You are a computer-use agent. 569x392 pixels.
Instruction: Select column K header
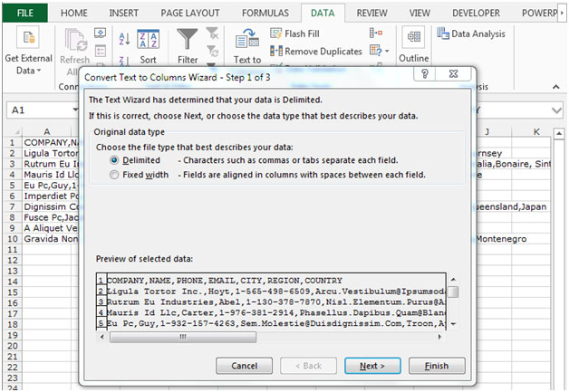(x=536, y=131)
